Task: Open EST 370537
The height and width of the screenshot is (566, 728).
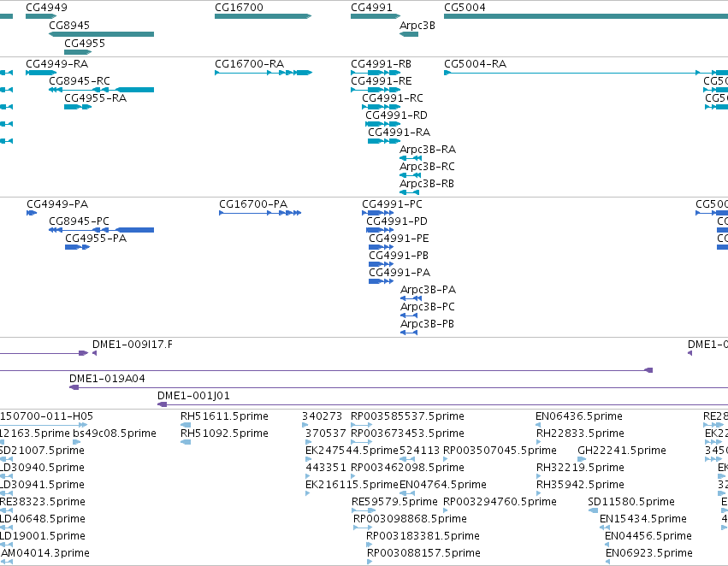Action: (x=326, y=433)
